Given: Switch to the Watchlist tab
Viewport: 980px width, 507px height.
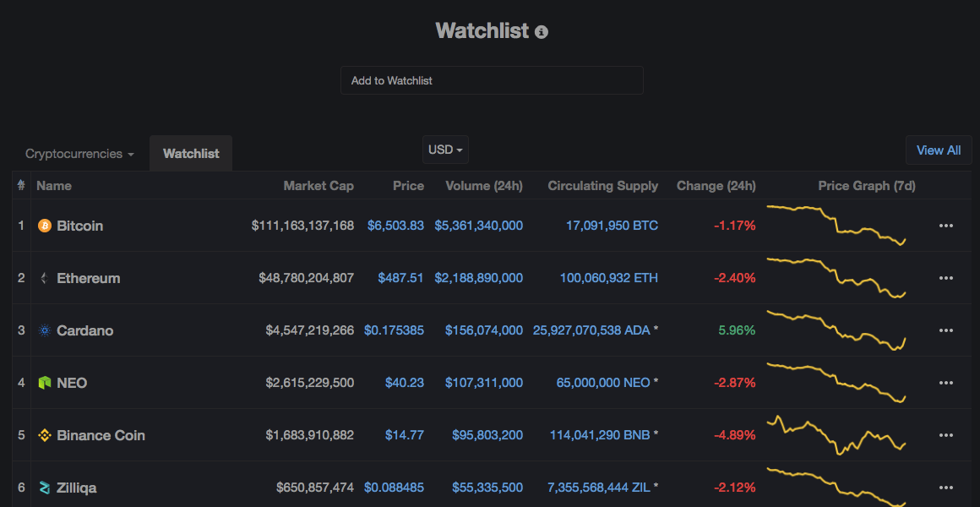Looking at the screenshot, I should [191, 154].
